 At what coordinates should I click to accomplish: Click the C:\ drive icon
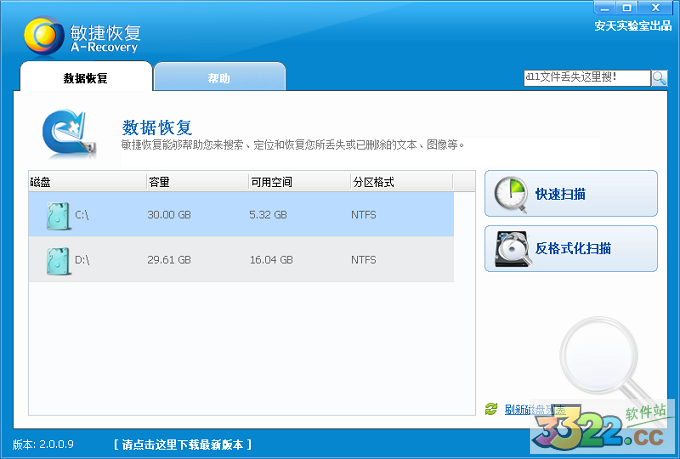(x=59, y=215)
